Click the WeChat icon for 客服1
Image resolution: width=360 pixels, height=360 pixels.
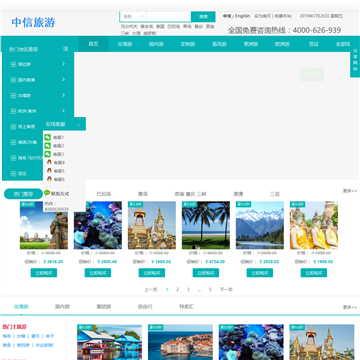click(x=48, y=137)
